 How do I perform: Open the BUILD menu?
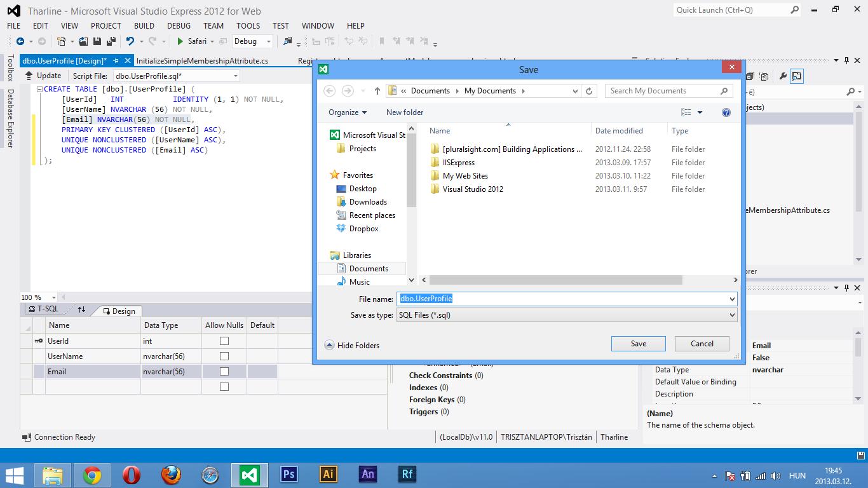tap(144, 26)
